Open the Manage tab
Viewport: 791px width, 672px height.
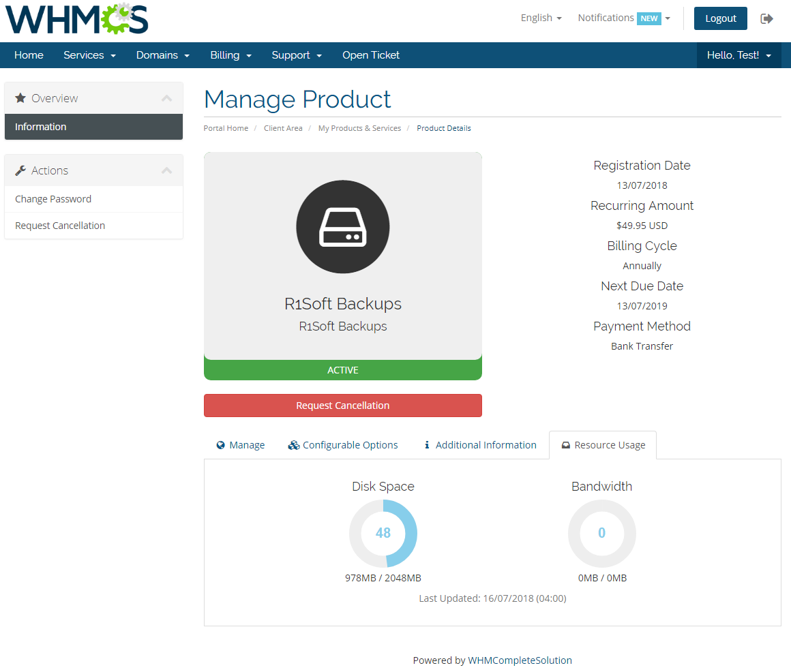coord(240,445)
